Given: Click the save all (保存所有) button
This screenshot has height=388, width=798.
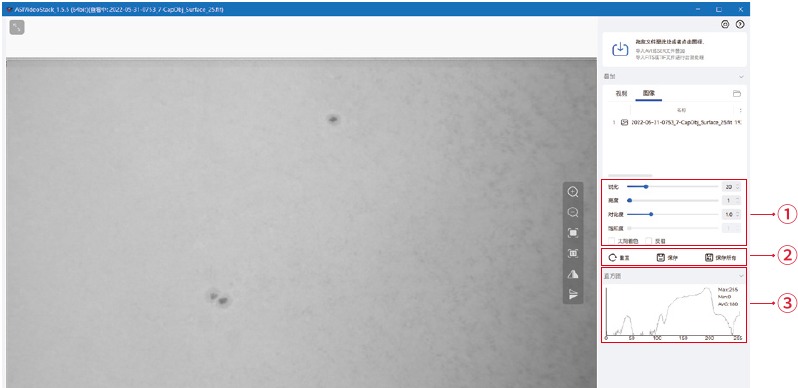Looking at the screenshot, I should 721,258.
